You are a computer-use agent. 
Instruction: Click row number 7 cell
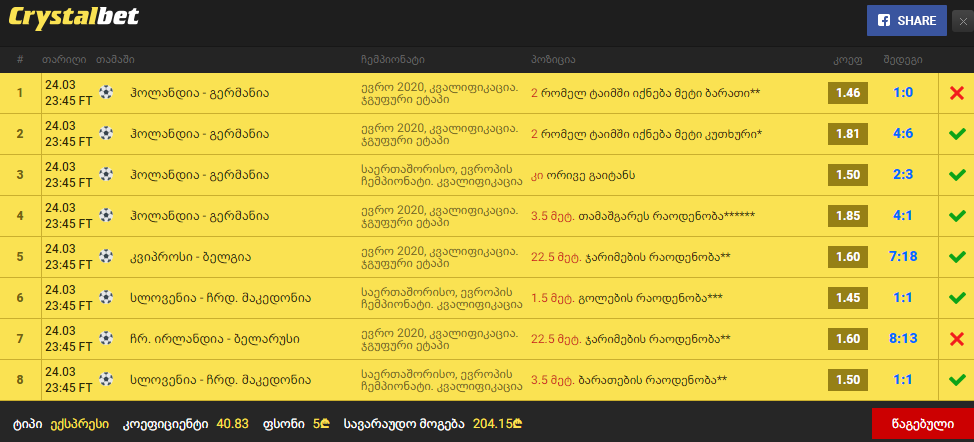click(20, 339)
